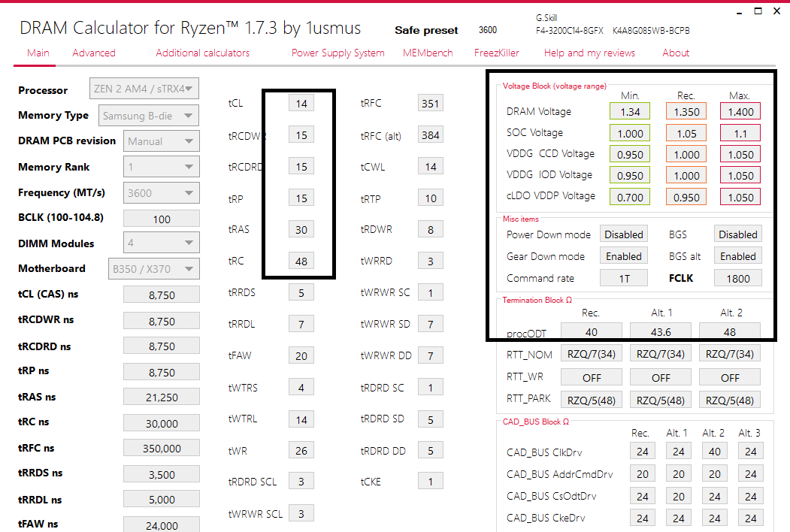
Task: Expand the Memory Type dropdown
Action: pyautogui.click(x=149, y=116)
